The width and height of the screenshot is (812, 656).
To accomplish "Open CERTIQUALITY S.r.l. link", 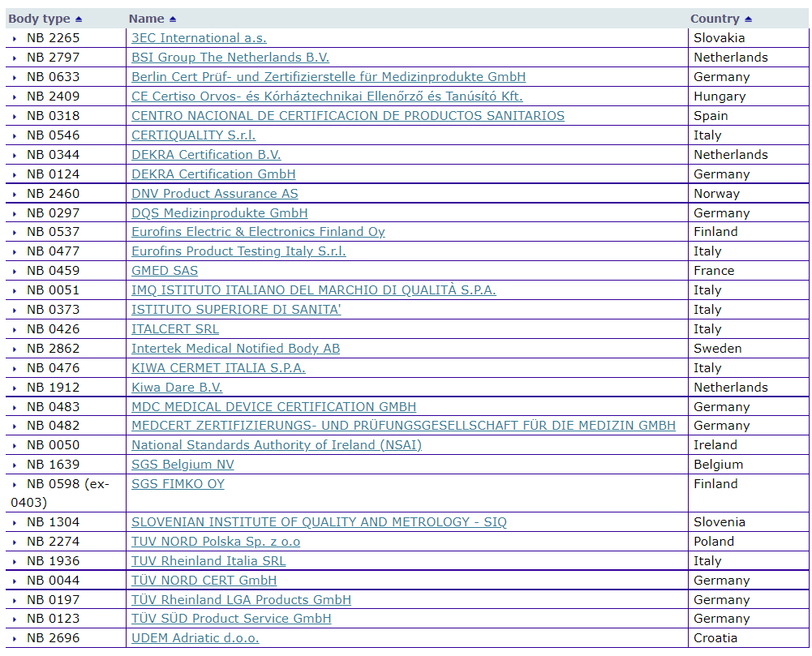I will click(x=194, y=135).
